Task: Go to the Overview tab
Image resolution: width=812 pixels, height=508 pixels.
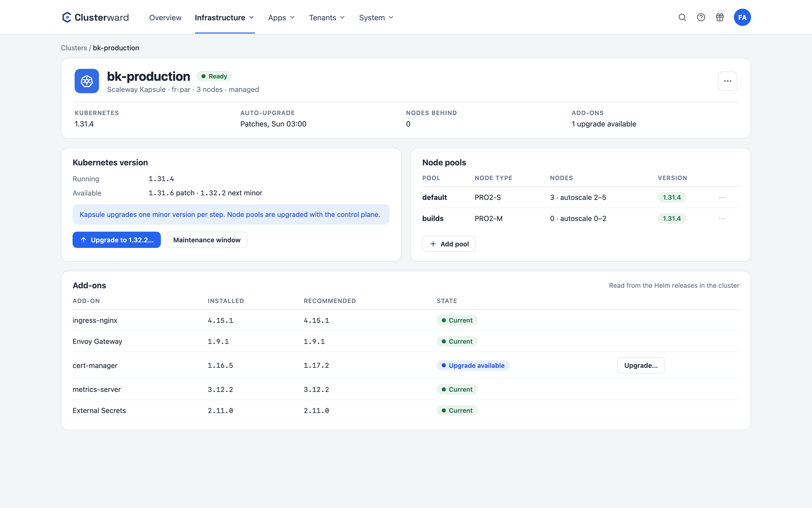Action: coord(165,18)
